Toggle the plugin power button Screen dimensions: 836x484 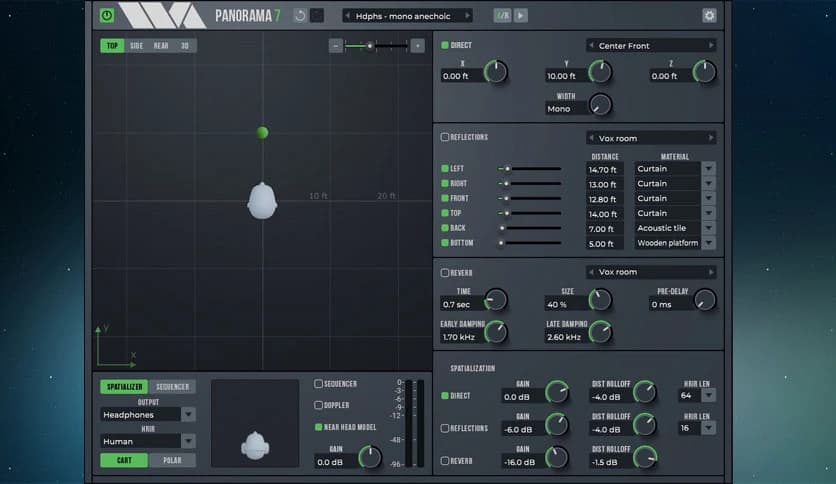click(107, 15)
